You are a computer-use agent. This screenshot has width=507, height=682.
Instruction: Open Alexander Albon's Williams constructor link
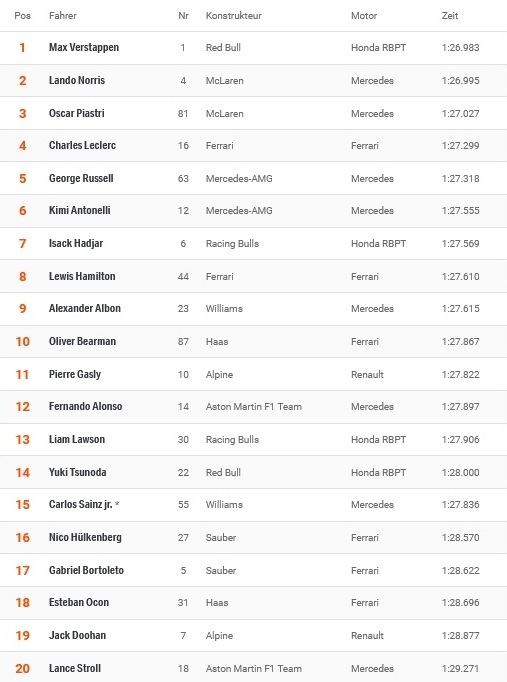point(224,308)
